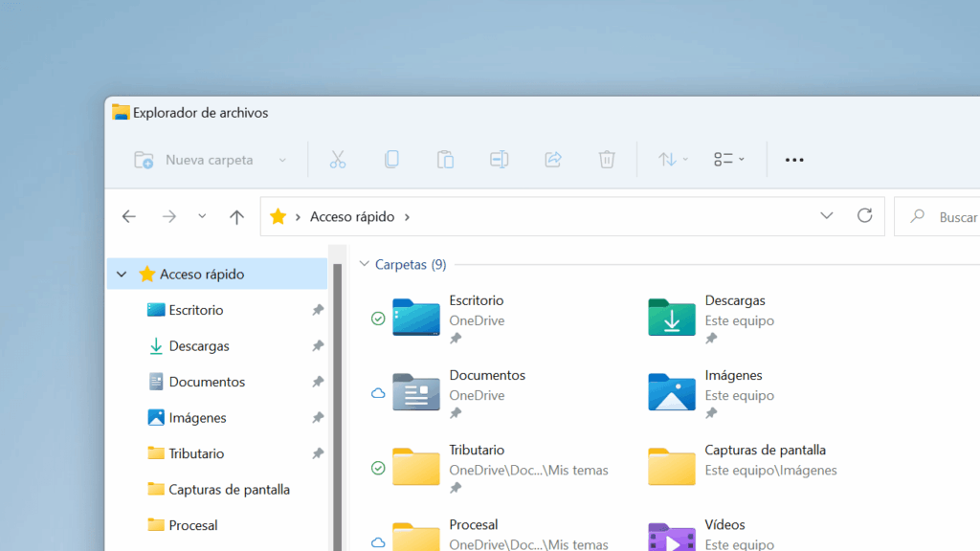Click the Eliminar (delete) trash icon

[606, 159]
